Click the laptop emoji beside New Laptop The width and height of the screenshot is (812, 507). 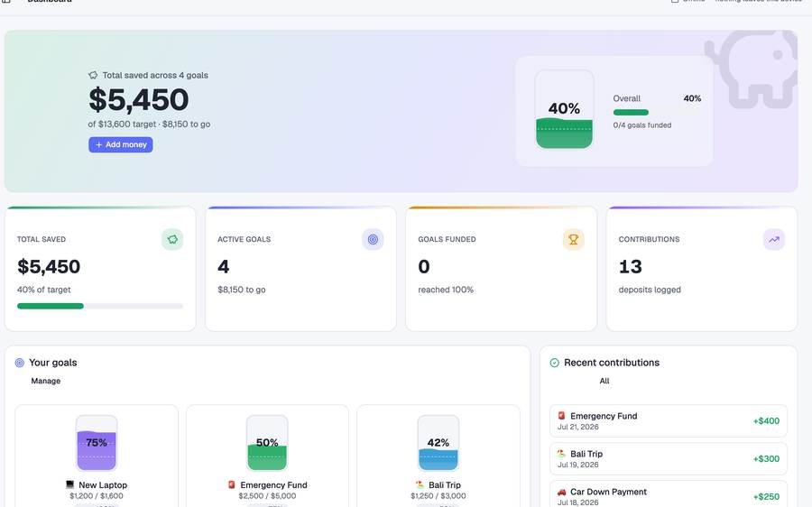coord(69,484)
